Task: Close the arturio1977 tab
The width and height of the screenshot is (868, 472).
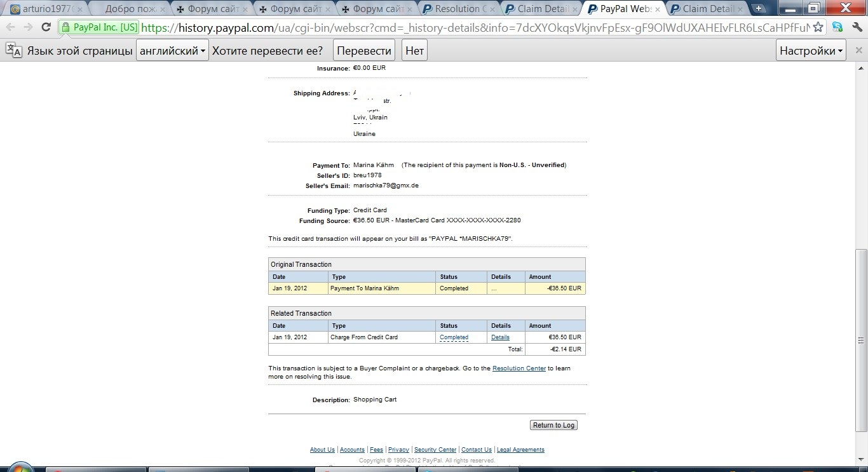Action: (x=80, y=10)
